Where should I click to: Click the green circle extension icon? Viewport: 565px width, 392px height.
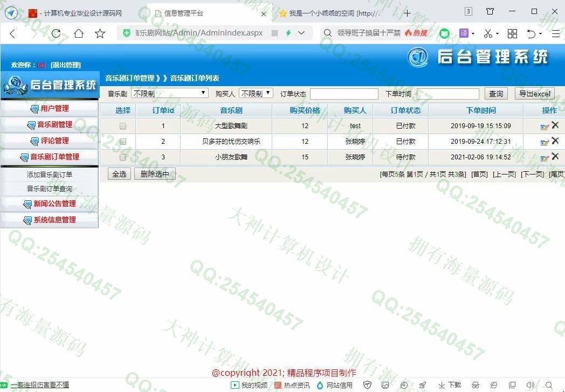(x=445, y=33)
